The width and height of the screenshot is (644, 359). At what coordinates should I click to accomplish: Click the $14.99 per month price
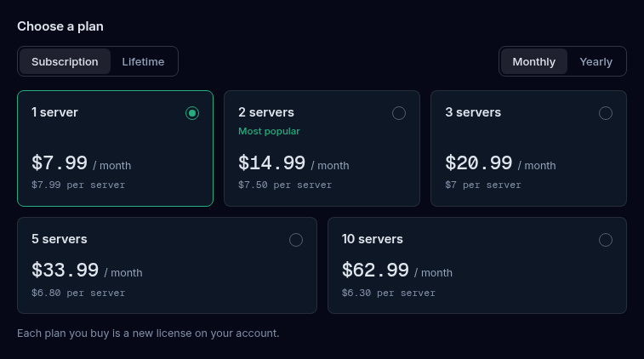[x=294, y=163]
